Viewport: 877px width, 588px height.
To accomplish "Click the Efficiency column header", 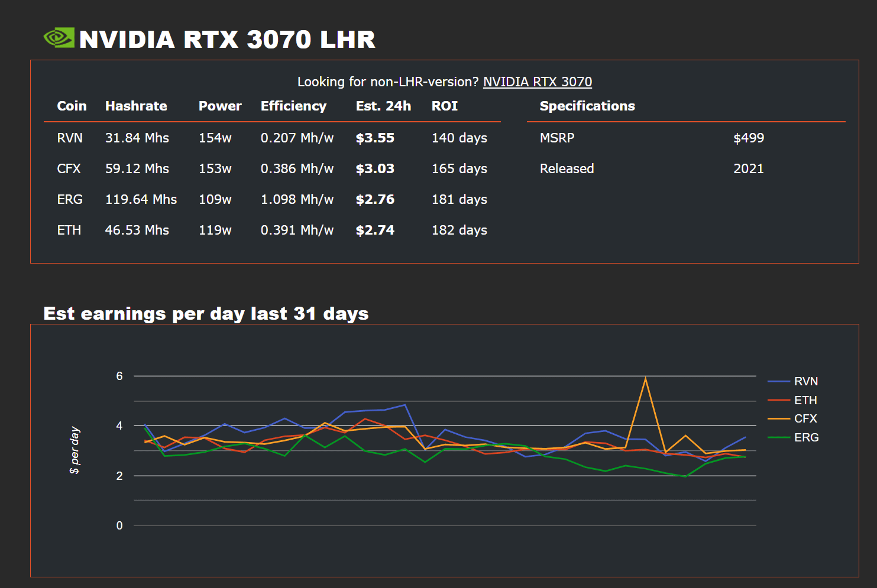I will 293,106.
